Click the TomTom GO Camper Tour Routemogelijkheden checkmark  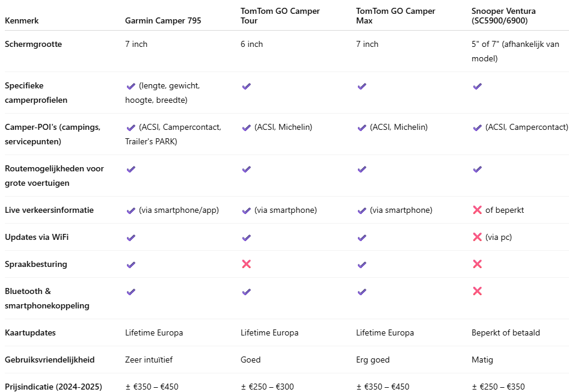coord(247,170)
